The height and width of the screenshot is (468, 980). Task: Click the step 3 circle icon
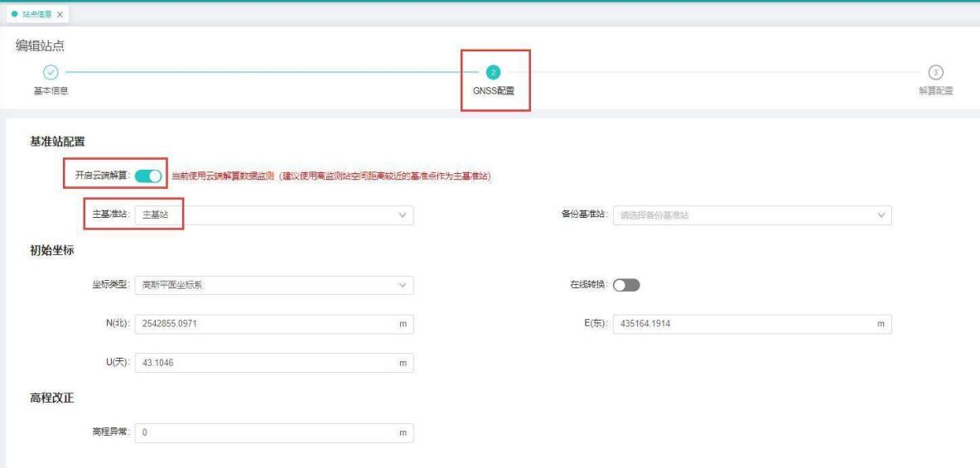936,73
